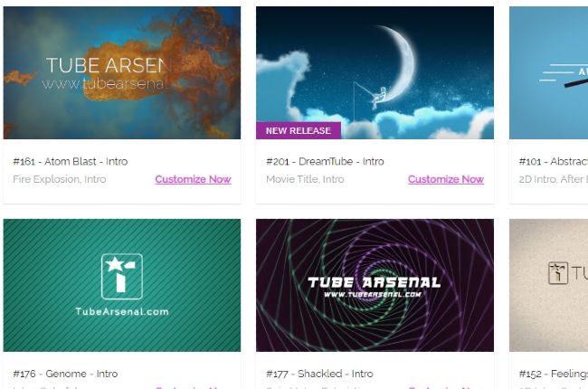
Task: Open the Shackled spiral thumbnail
Action: point(375,285)
